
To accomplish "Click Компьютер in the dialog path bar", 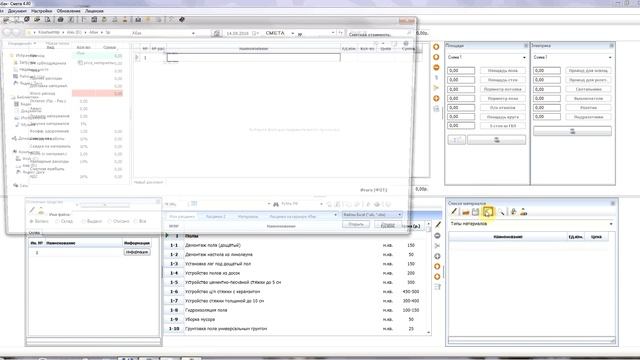I will (49, 32).
